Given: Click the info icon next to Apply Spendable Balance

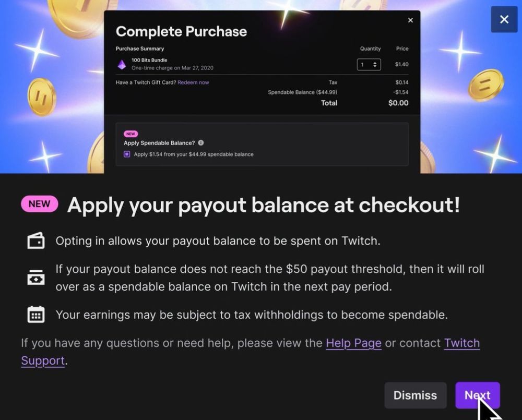Looking at the screenshot, I should coord(201,143).
